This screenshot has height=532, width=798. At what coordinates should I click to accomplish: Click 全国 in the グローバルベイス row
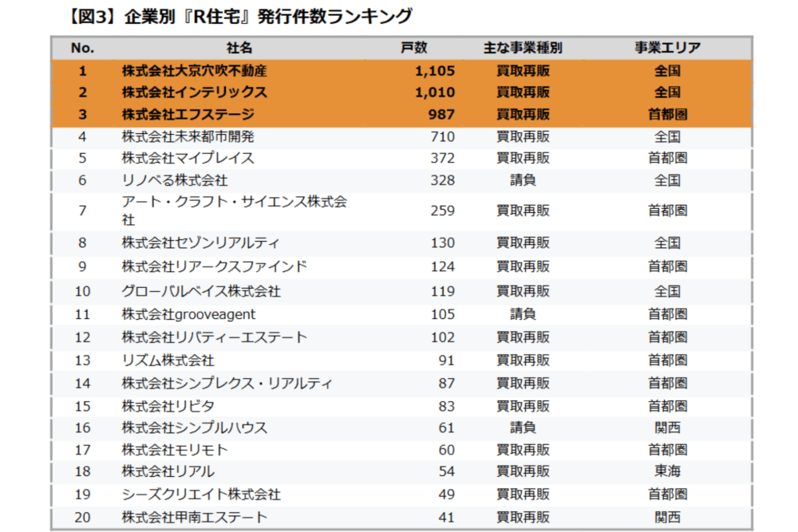(x=667, y=291)
